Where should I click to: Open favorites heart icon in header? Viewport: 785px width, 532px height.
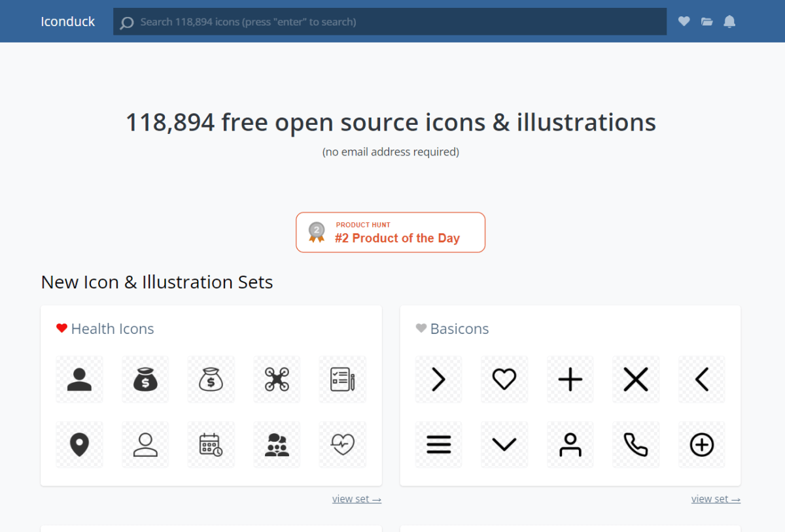pyautogui.click(x=684, y=22)
